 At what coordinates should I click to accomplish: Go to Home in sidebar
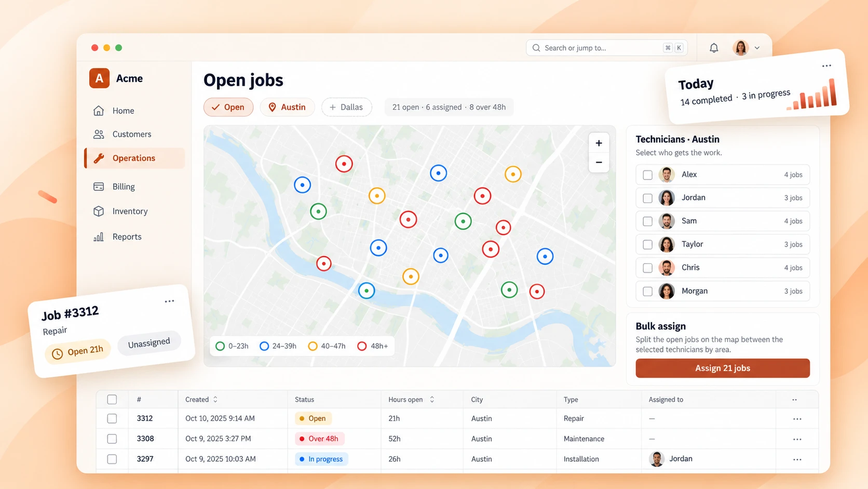(135, 111)
